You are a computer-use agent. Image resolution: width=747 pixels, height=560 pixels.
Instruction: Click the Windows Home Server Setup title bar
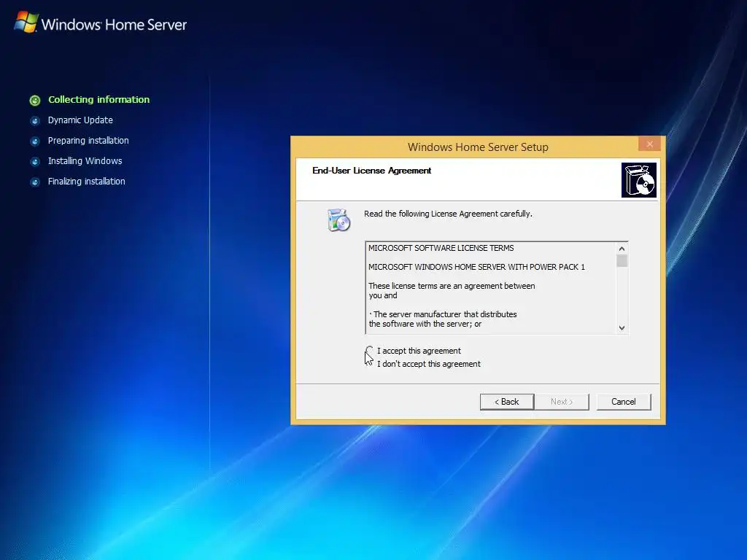pos(478,147)
